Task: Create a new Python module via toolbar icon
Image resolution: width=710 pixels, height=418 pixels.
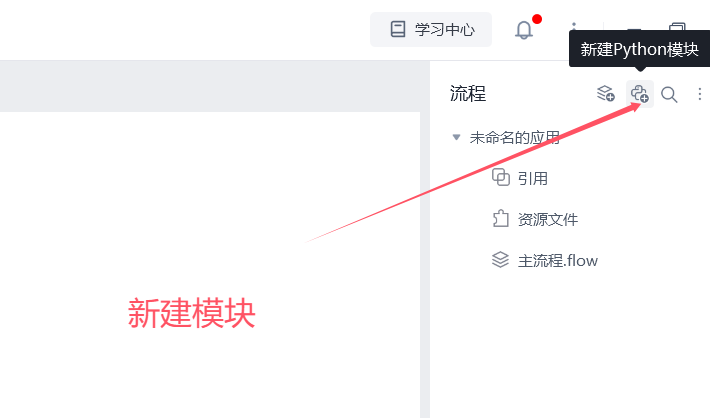Action: (x=639, y=94)
